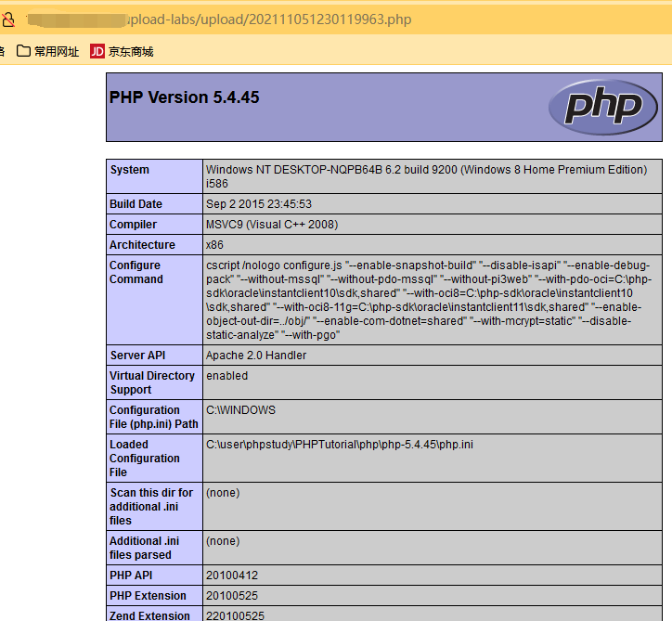Open the 京东商城 bookmark
This screenshot has width=672, height=621.
coord(130,51)
